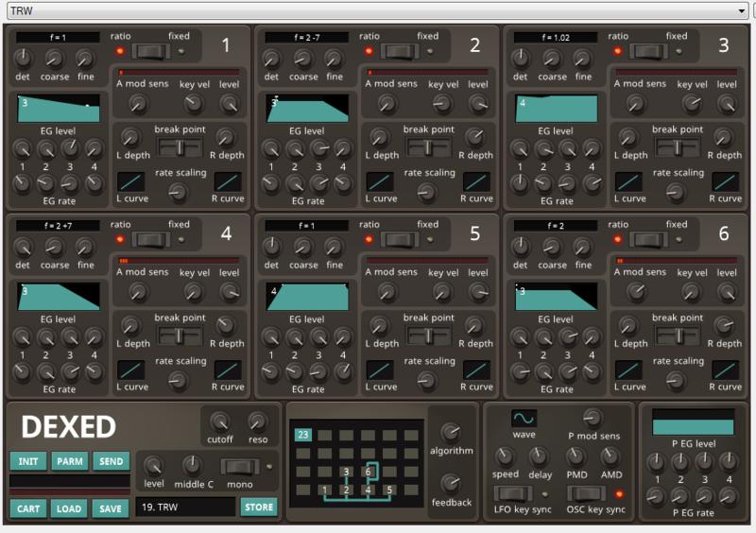Click the SAVE button
Screen dimensions: 756x533
[111, 508]
